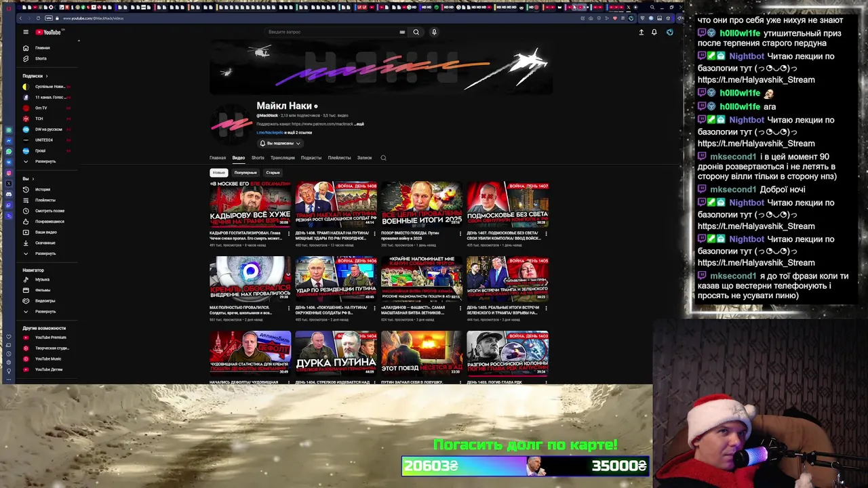Open YouTube Детям in the sidebar
The width and height of the screenshot is (868, 488).
pos(47,369)
